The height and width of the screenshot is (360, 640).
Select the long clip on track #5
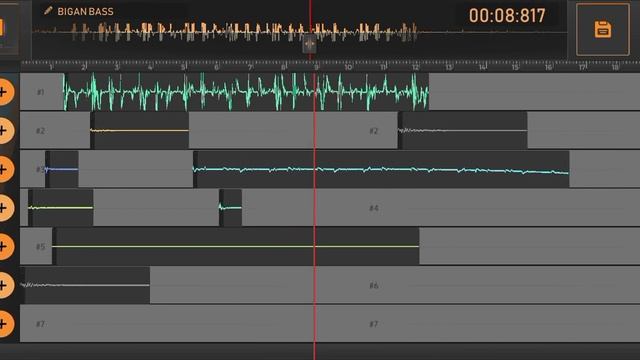tap(236, 247)
